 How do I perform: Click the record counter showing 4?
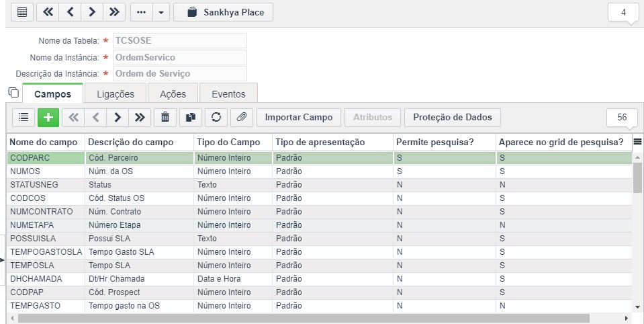click(623, 12)
